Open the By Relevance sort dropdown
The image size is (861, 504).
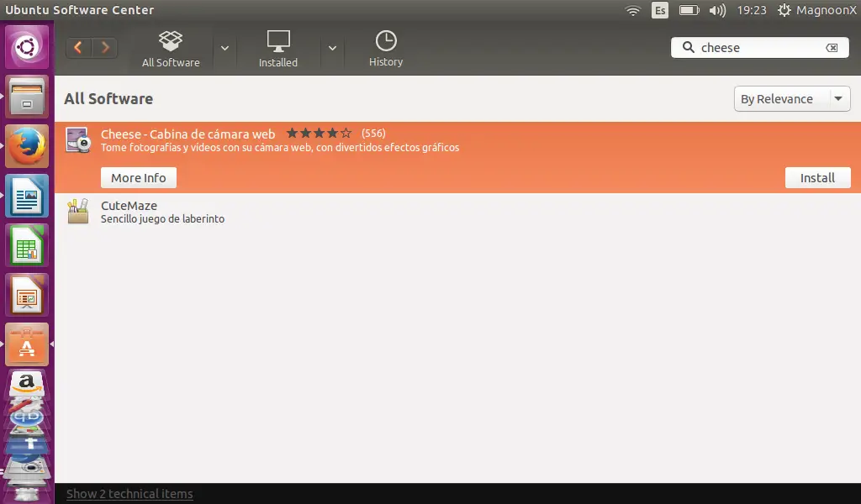791,99
